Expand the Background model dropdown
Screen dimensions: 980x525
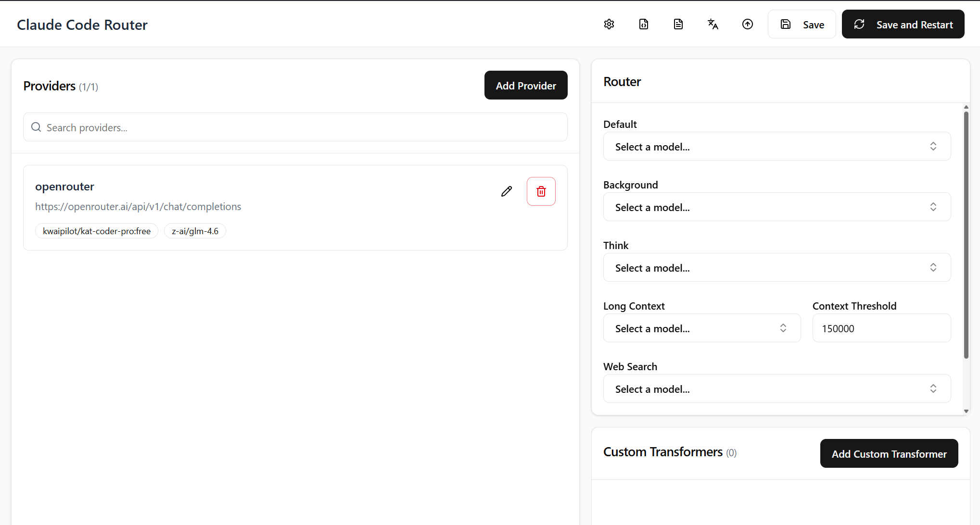tap(776, 207)
